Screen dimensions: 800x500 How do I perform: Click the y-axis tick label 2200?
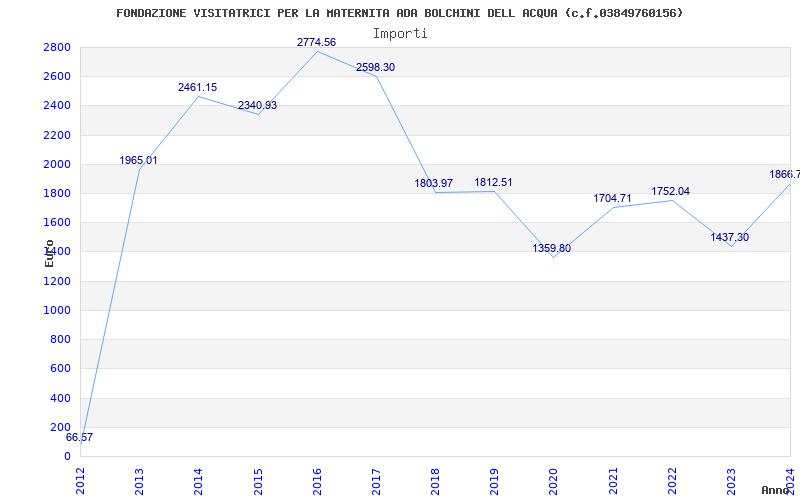point(57,135)
